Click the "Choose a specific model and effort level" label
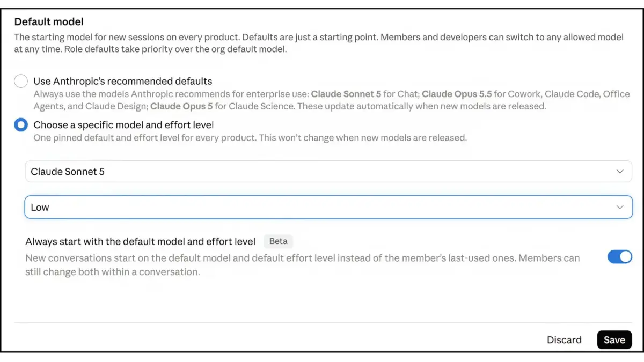This screenshot has width=644, height=362. click(123, 125)
